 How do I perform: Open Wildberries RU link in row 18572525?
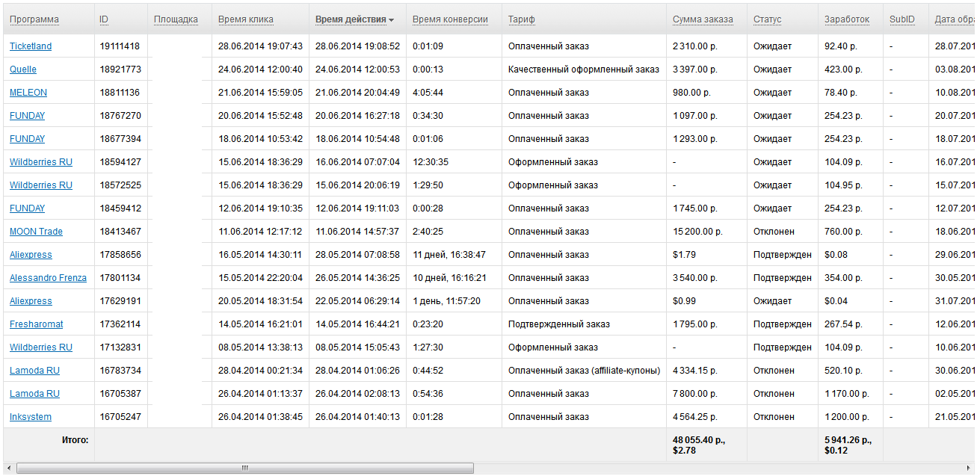click(41, 185)
